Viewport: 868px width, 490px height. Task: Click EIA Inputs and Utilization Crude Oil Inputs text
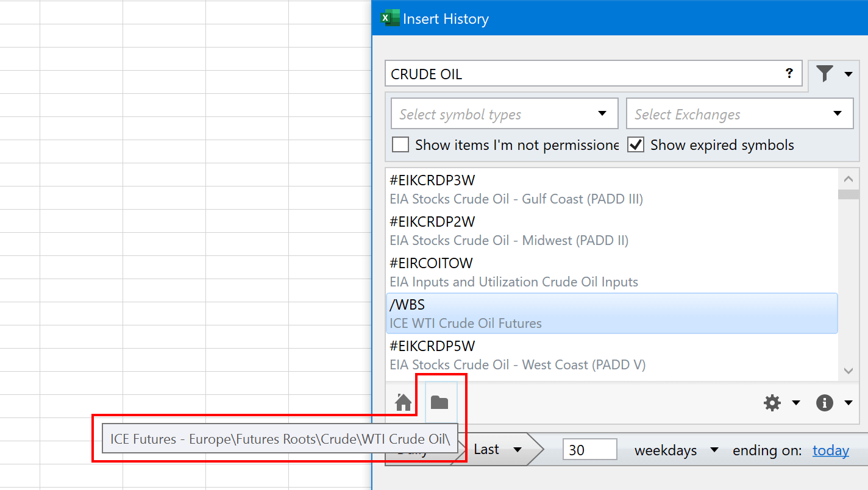pos(514,282)
